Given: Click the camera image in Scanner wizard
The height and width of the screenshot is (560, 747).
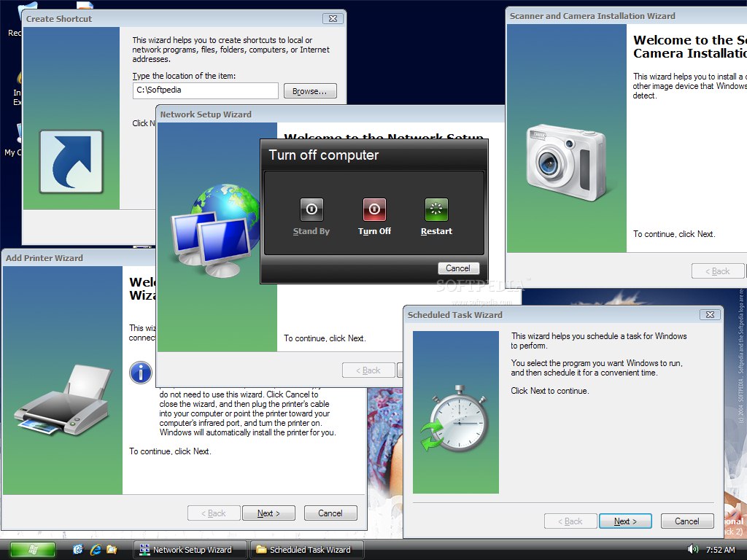Looking at the screenshot, I should [565, 162].
